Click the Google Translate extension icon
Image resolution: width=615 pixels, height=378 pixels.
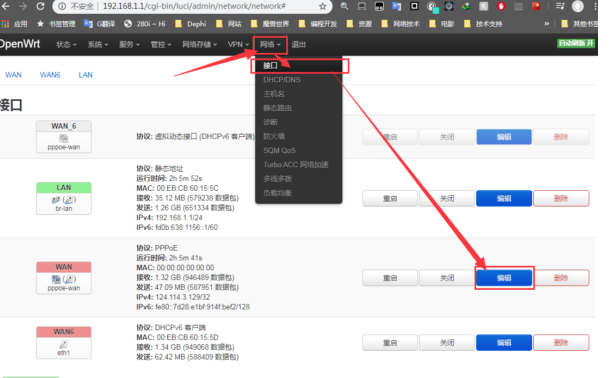[397, 6]
